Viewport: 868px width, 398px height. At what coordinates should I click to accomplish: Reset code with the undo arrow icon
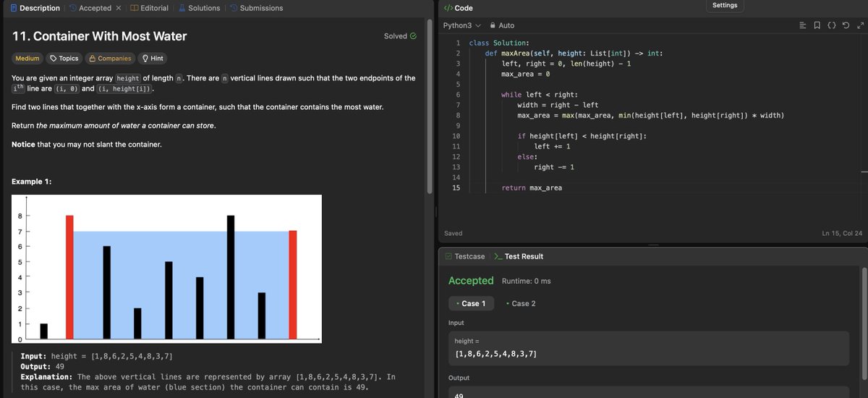pos(846,25)
